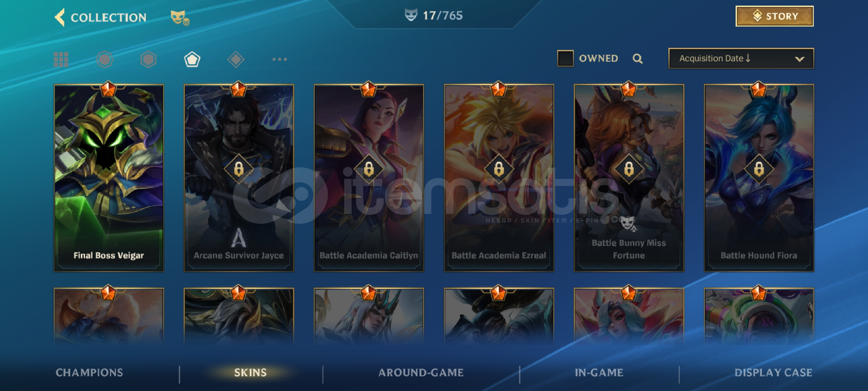Viewport: 868px width, 391px height.
Task: Switch to the Champions tab
Action: pos(89,373)
